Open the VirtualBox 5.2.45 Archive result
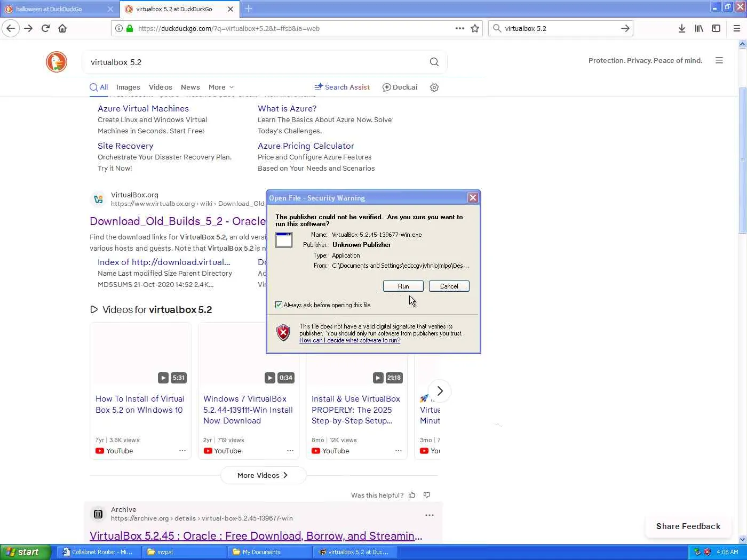Screen dimensions: 747x560 click(x=256, y=536)
